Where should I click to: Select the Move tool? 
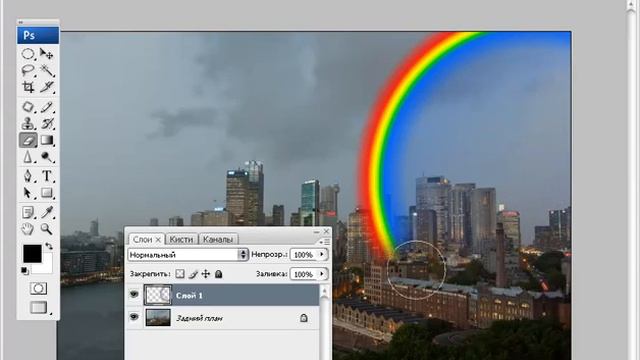[47, 54]
